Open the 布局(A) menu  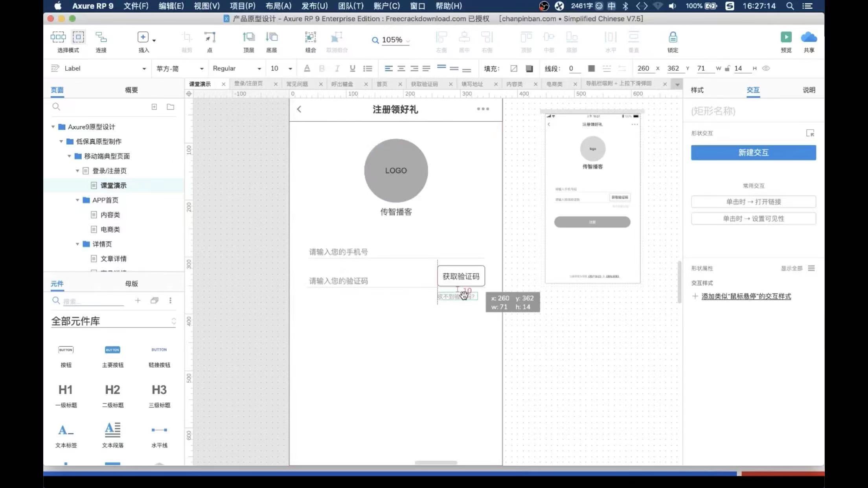278,6
